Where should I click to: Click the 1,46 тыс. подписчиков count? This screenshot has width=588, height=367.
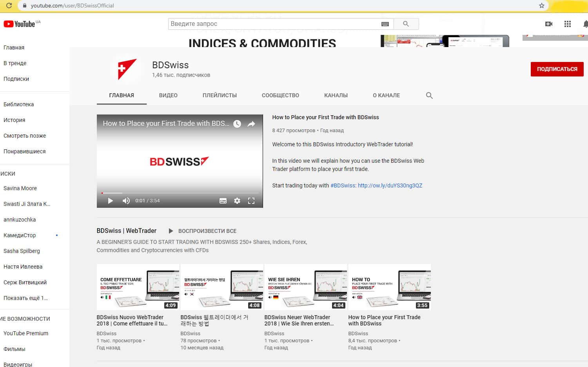click(181, 75)
